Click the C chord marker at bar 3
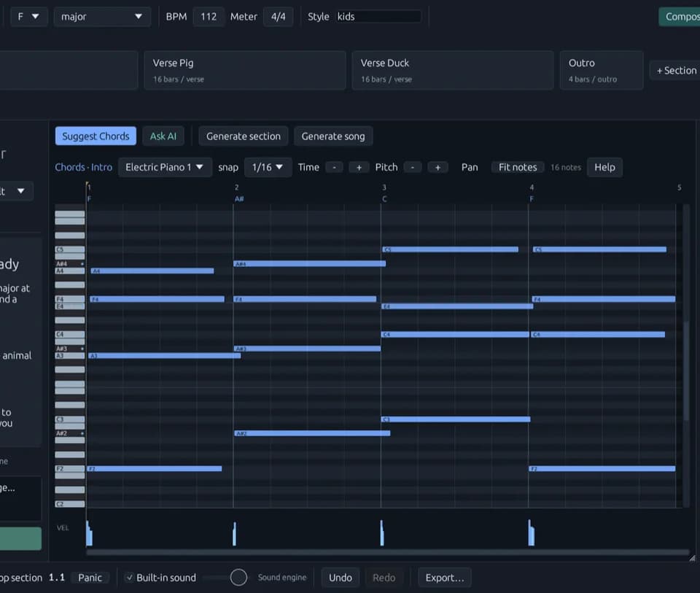700x593 pixels. pyautogui.click(x=384, y=198)
